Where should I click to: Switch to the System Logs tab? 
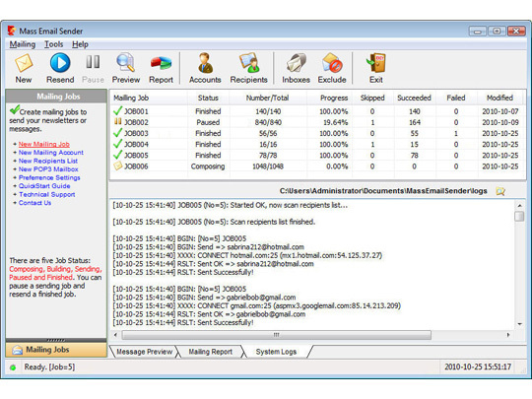pyautogui.click(x=276, y=352)
